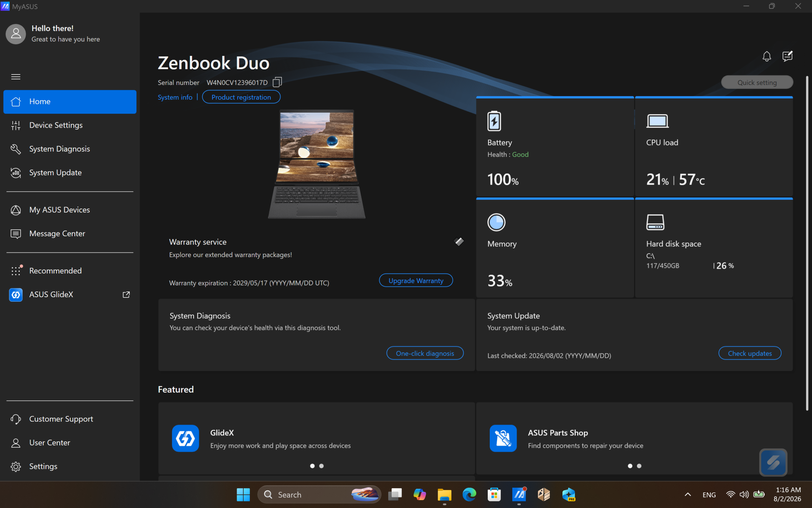
Task: Click the warranty tag icon
Action: coord(459,242)
